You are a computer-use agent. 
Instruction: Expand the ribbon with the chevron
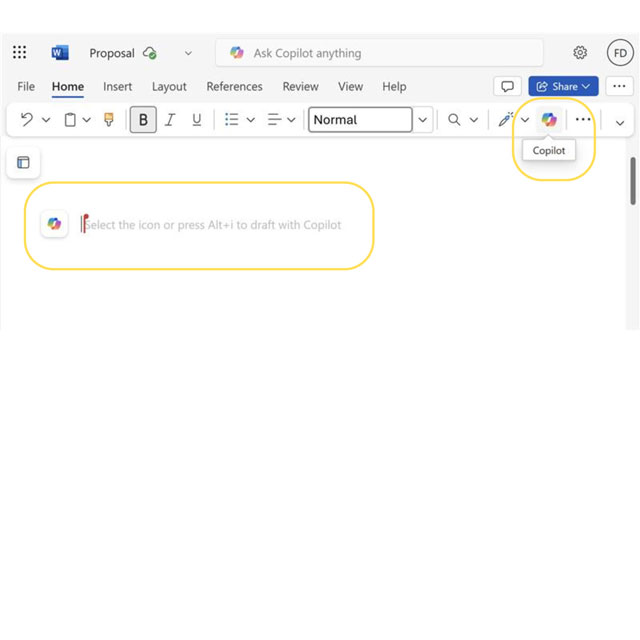point(619,122)
